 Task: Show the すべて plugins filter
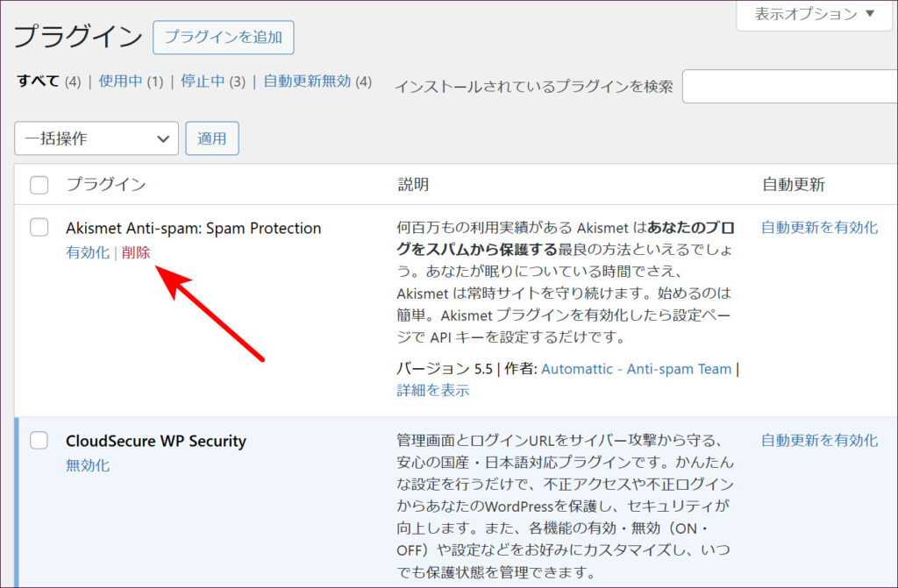coord(39,81)
